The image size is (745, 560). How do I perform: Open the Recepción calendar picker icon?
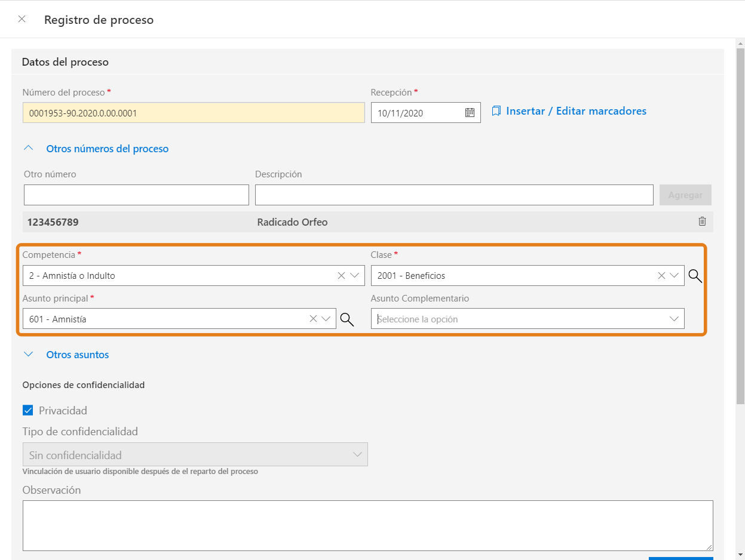(470, 112)
